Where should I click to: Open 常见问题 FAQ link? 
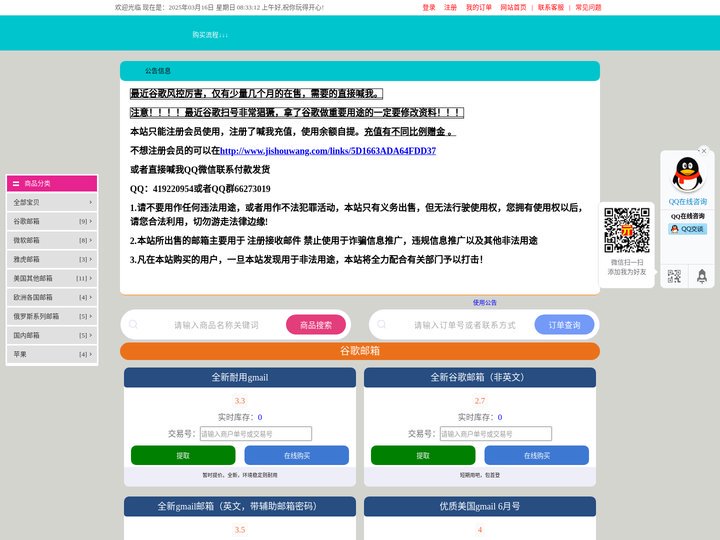588,7
